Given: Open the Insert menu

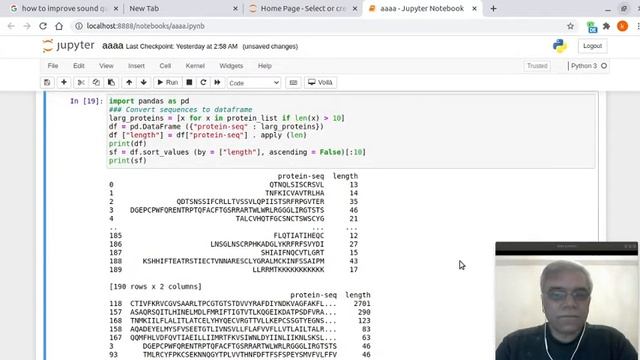Looking at the screenshot, I should (x=136, y=66).
